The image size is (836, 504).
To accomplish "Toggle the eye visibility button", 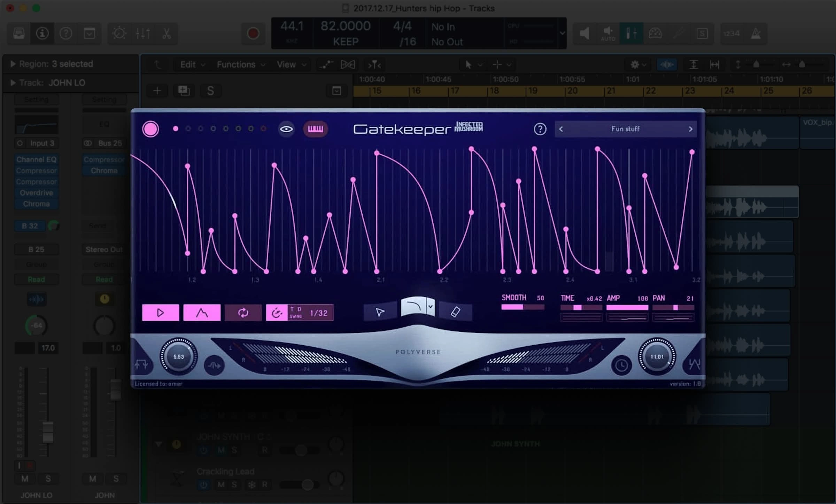I will (286, 129).
